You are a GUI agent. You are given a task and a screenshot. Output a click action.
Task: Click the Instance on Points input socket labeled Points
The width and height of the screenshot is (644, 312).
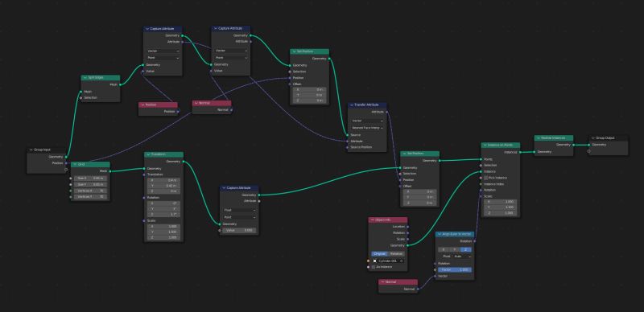pos(481,159)
